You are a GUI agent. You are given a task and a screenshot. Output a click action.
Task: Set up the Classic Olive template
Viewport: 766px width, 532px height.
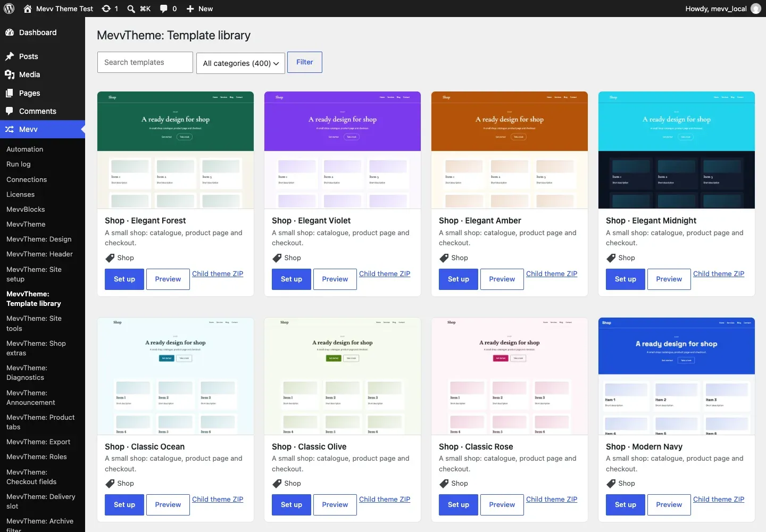[x=292, y=505]
